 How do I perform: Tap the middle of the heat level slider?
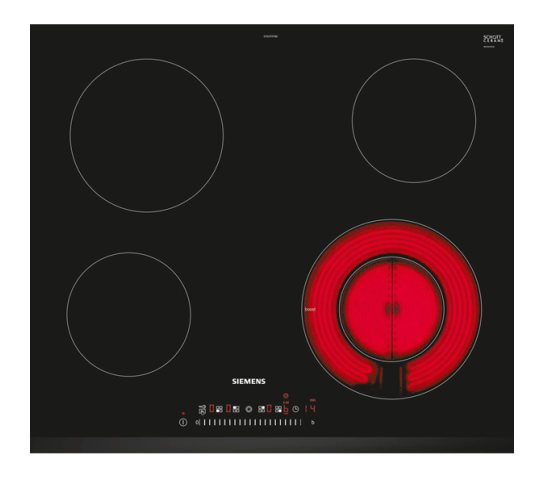[252, 422]
